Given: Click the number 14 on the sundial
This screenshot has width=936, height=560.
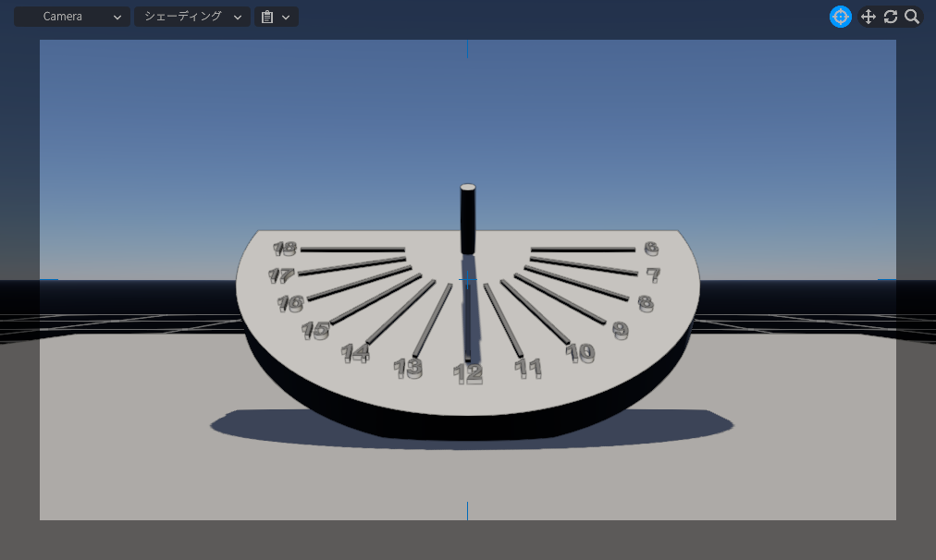Looking at the screenshot, I should point(355,352).
